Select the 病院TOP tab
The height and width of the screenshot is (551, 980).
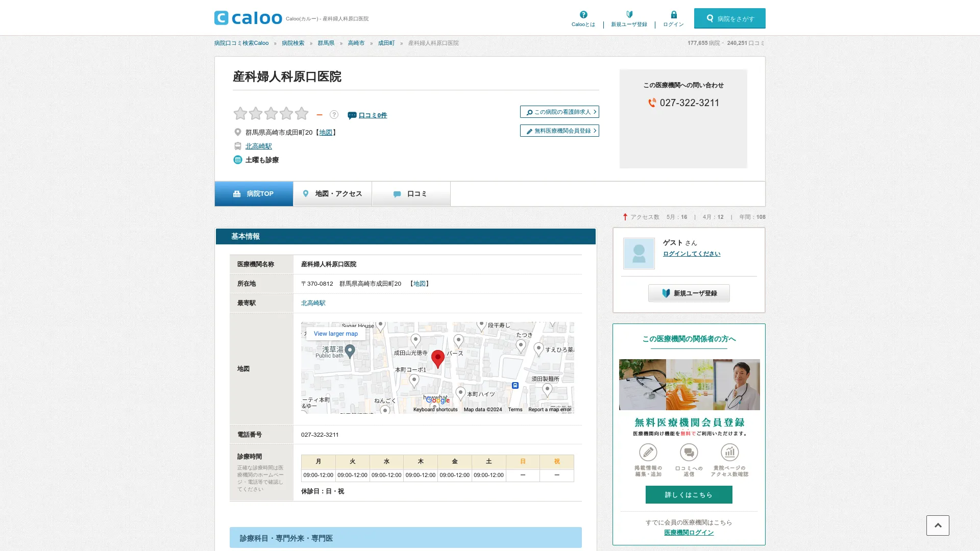254,194
